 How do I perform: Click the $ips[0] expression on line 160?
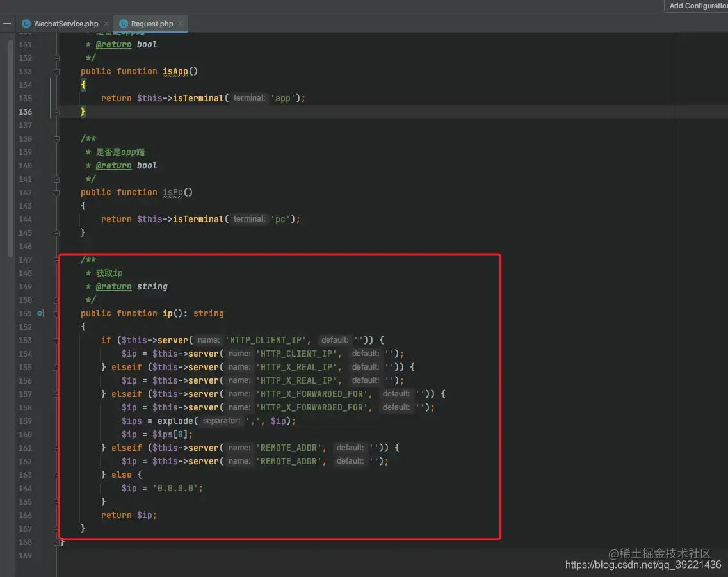point(170,434)
